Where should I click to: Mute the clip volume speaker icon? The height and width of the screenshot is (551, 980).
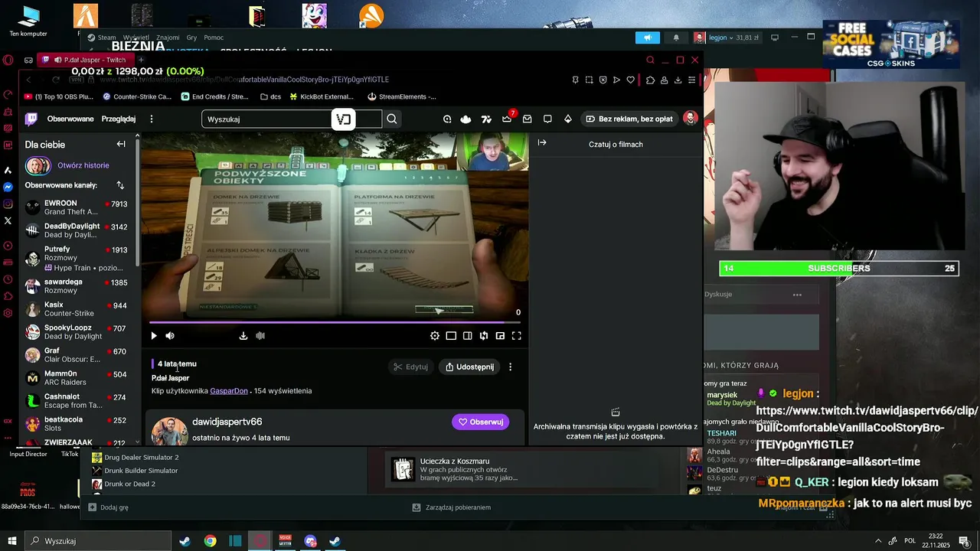click(x=170, y=335)
